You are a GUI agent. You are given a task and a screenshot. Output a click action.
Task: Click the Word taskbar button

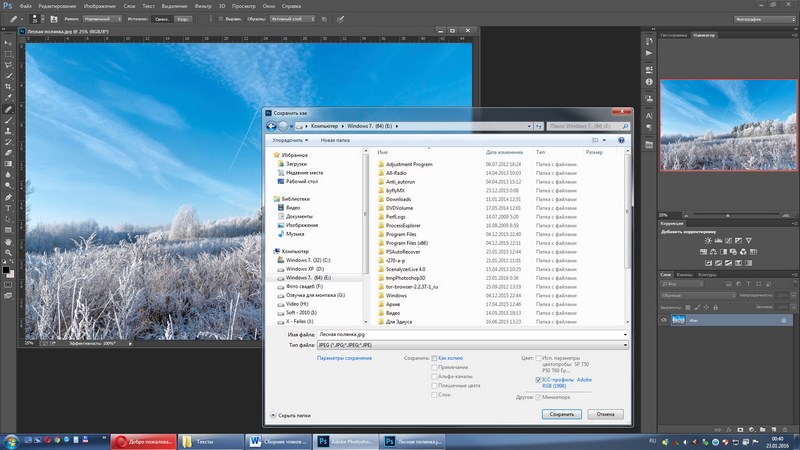(x=279, y=442)
